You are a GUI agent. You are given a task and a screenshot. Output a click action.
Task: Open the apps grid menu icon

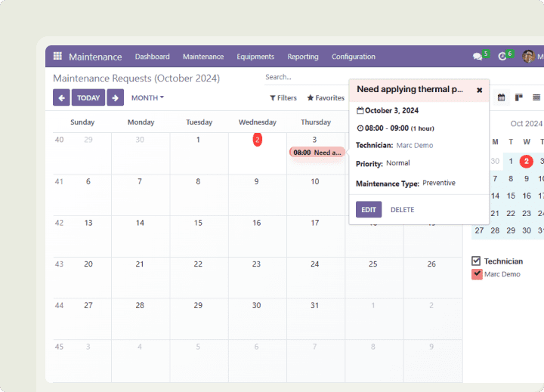57,57
